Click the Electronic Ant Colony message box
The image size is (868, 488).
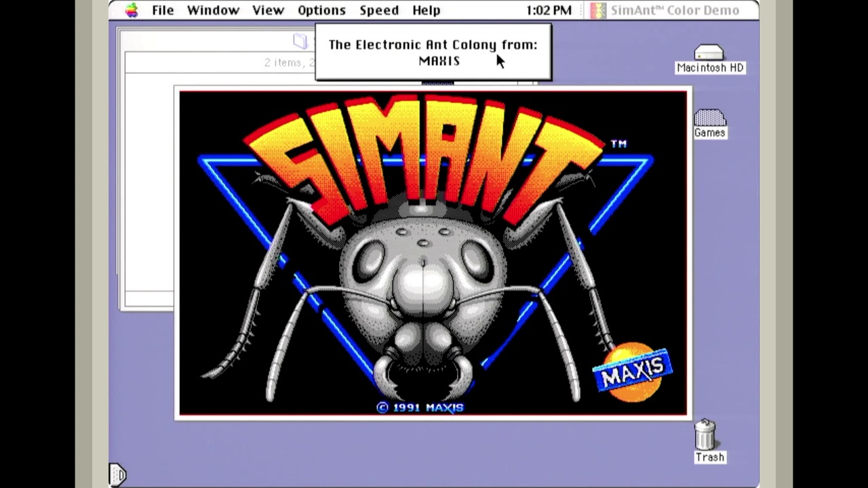point(433,52)
